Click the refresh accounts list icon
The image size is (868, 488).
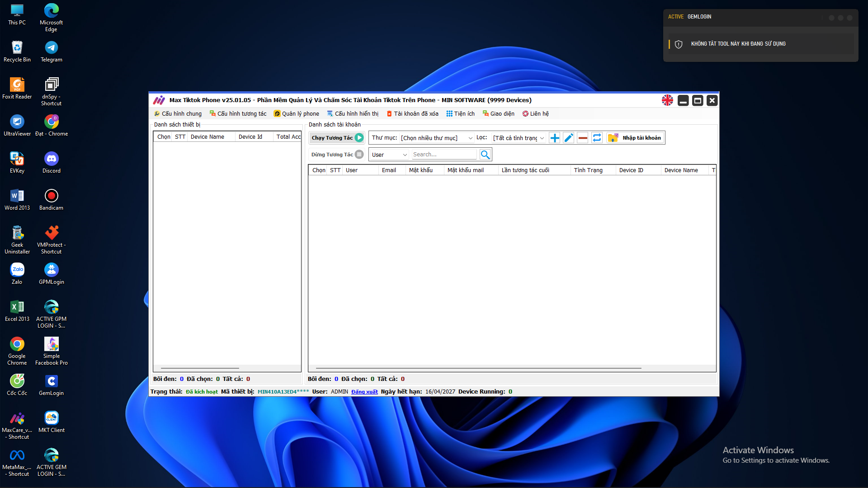(x=597, y=138)
